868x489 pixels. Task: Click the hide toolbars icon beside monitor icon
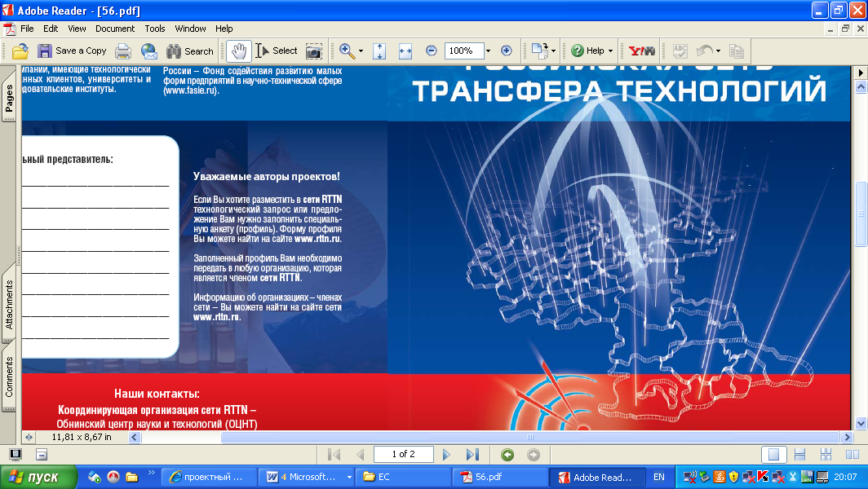point(42,455)
